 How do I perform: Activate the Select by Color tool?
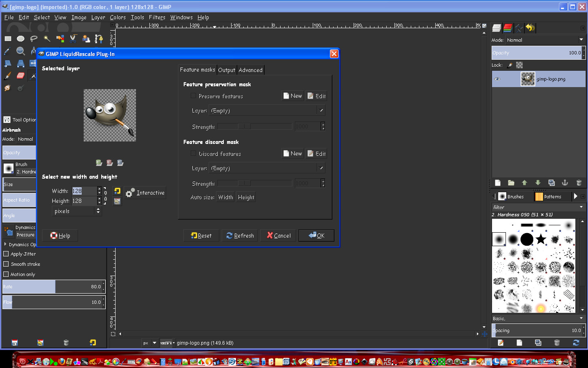[60, 38]
